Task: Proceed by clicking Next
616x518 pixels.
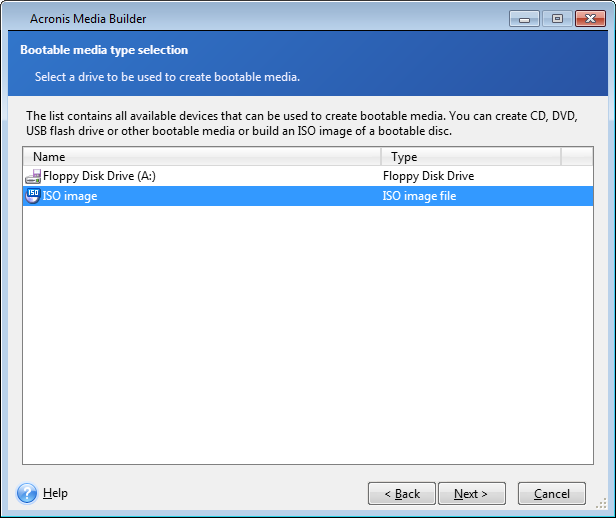Action: coord(471,494)
